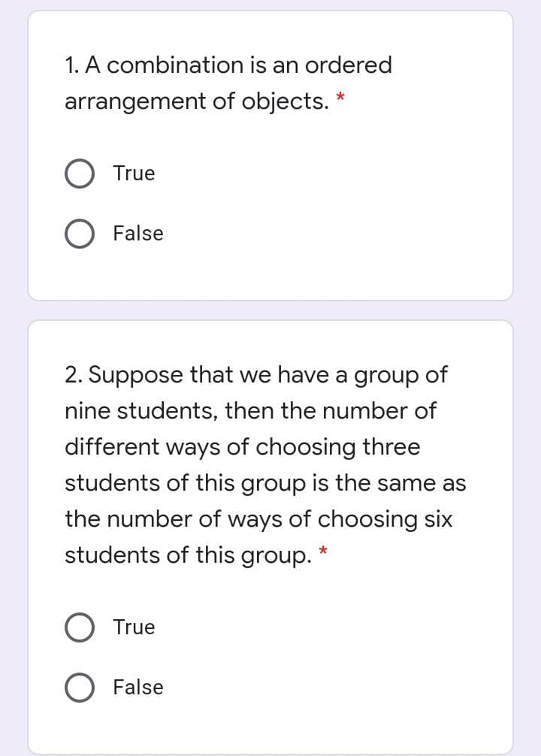This screenshot has height=756, width=541.
Task: Click the first question card
Action: click(x=270, y=154)
